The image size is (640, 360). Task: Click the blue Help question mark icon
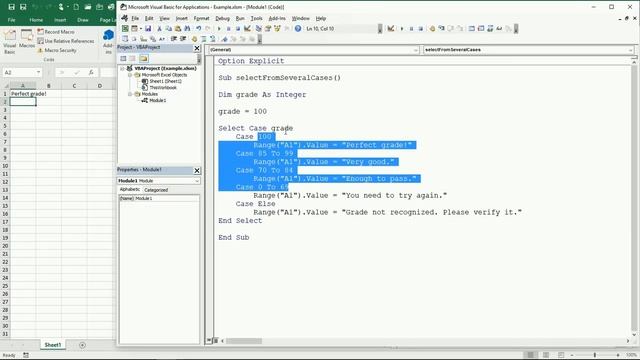click(x=298, y=29)
